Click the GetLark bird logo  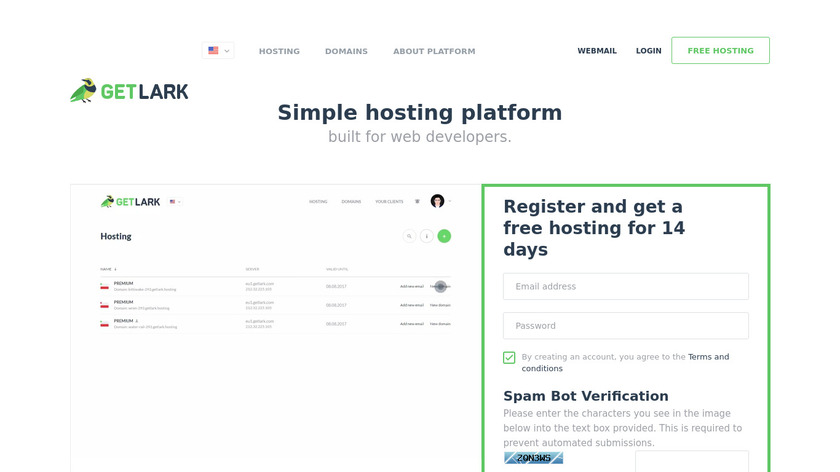tap(129, 91)
